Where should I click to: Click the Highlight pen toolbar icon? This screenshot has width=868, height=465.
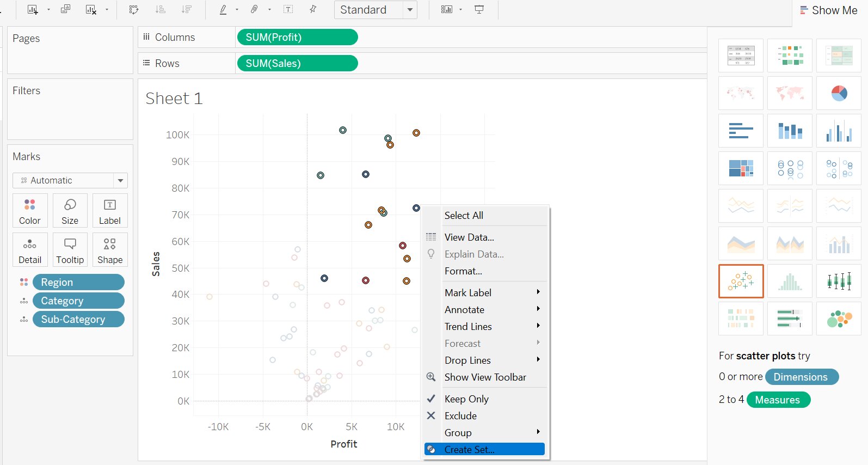223,10
